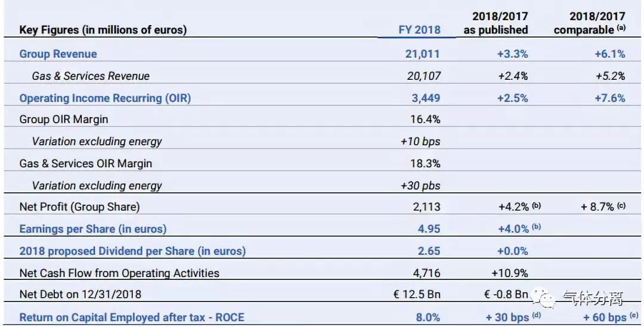
Task: Click the Group Revenue row label
Action: (58, 54)
